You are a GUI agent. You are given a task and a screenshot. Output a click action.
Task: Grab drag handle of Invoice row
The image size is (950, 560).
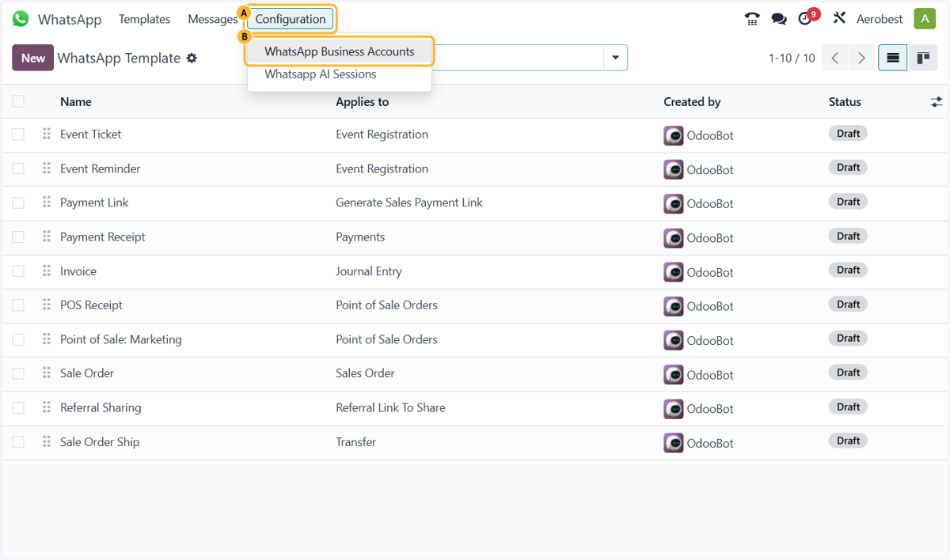47,271
